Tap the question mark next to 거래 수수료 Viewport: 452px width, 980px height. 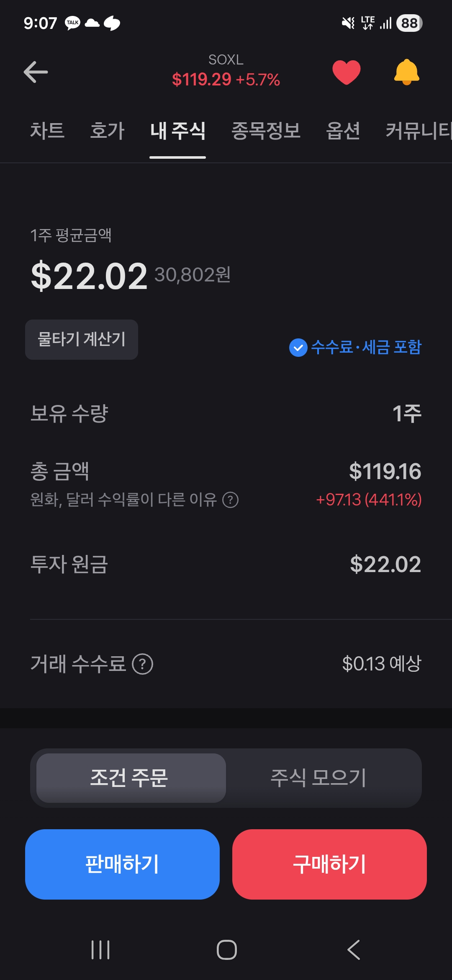pos(143,664)
